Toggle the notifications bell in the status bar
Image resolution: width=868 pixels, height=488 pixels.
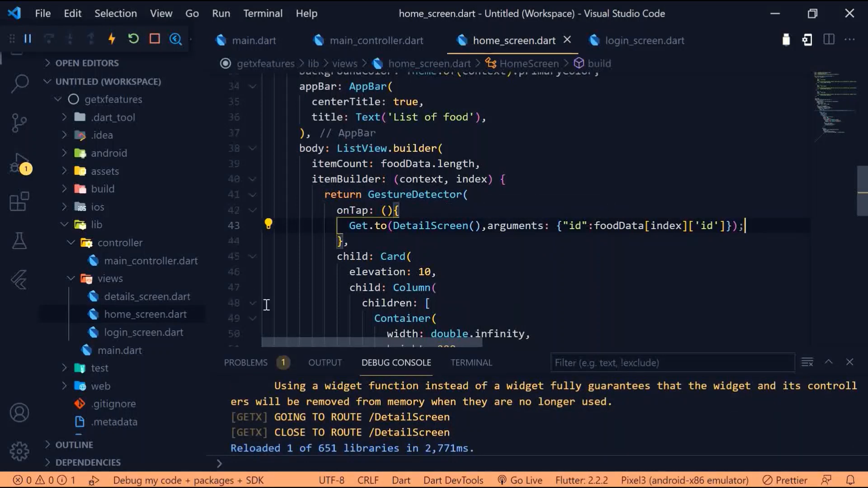pos(850,480)
